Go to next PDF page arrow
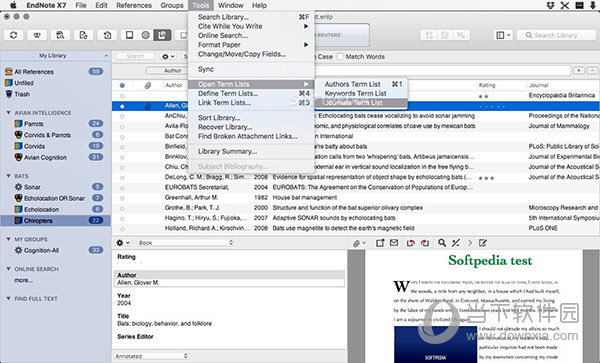The image size is (600, 363). tap(470, 243)
